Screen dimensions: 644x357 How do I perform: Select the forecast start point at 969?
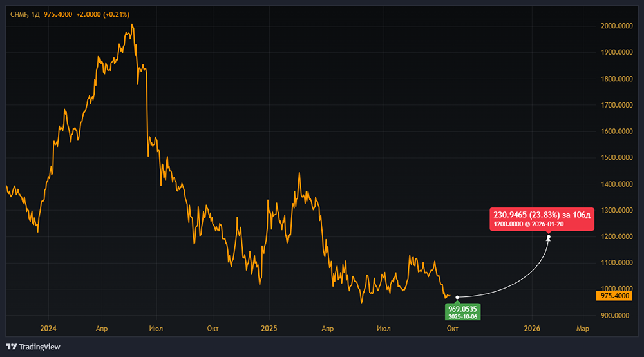457,298
